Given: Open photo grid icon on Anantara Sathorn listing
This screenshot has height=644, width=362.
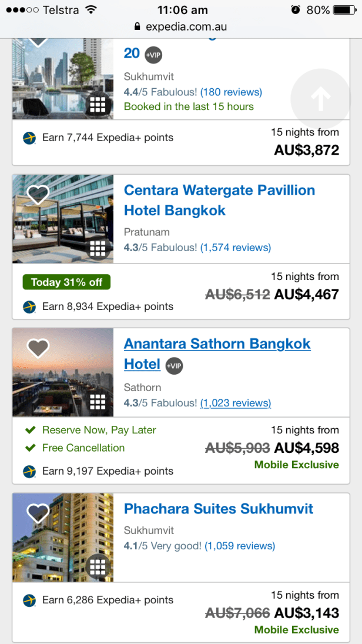Looking at the screenshot, I should tap(98, 402).
